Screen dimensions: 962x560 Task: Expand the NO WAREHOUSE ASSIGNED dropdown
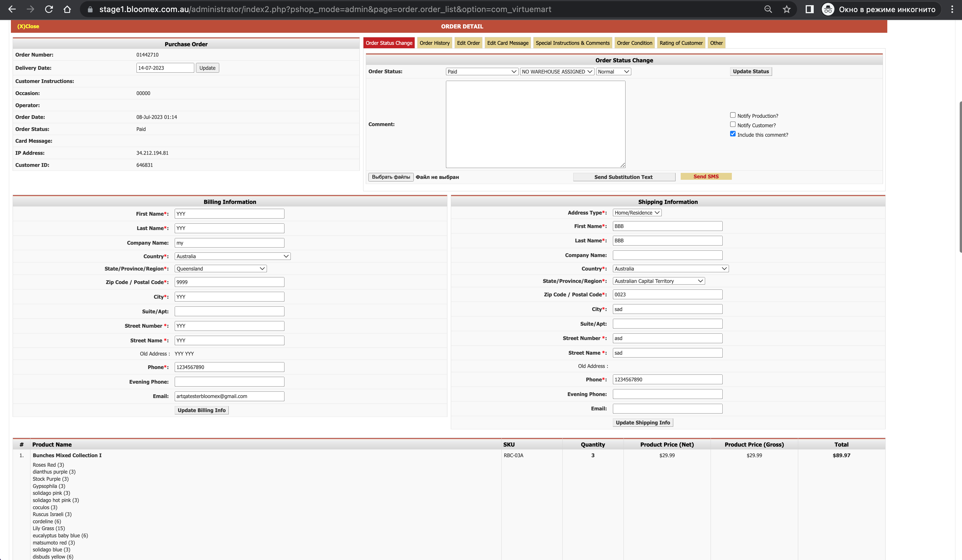557,72
